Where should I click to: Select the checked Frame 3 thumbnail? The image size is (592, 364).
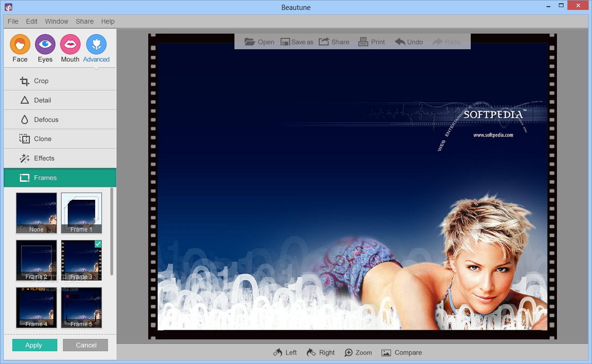81,260
